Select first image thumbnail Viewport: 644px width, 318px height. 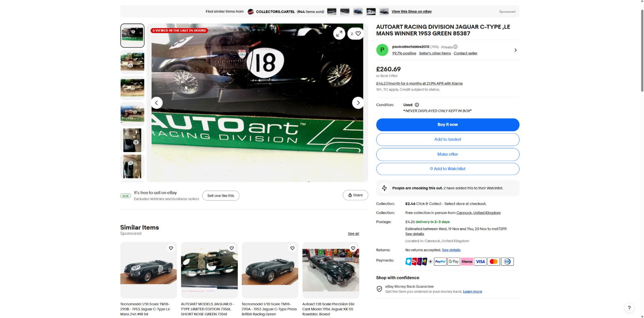[x=132, y=35]
